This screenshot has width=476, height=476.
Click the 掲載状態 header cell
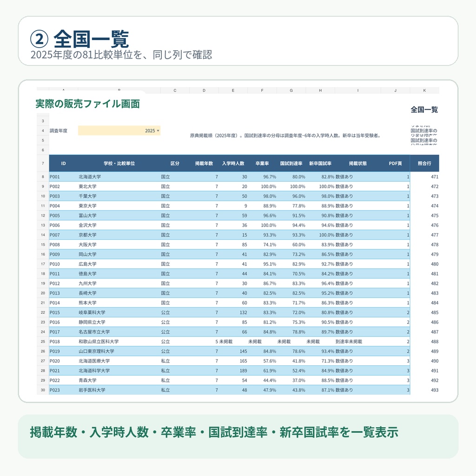click(358, 163)
